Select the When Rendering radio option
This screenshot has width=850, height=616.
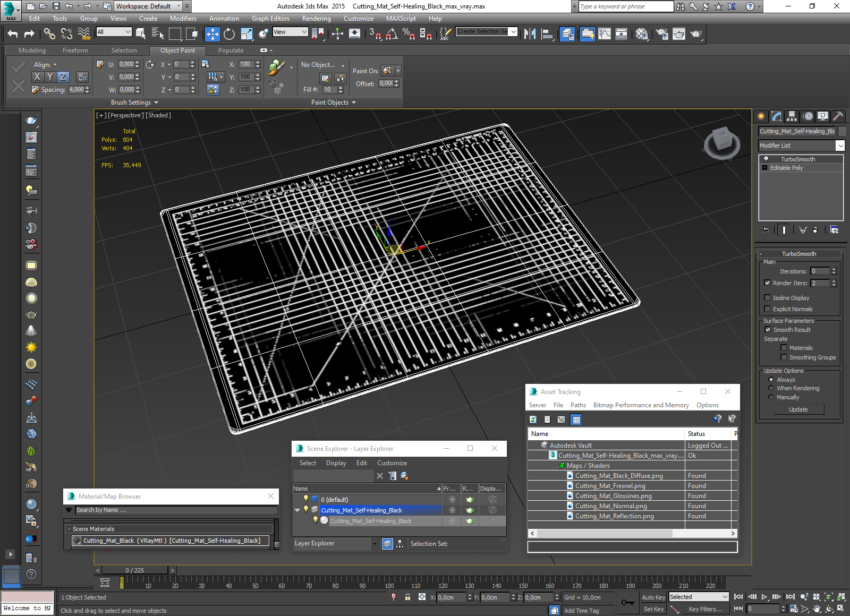[x=771, y=388]
